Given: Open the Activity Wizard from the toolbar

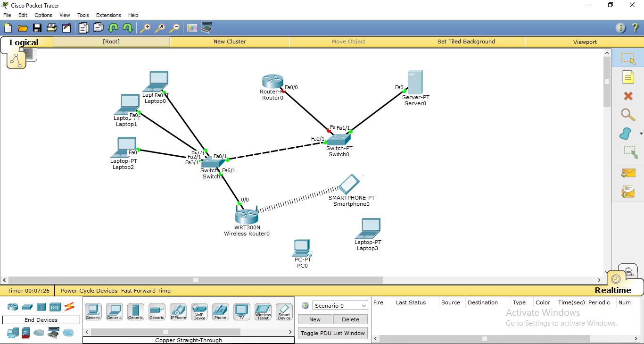Looking at the screenshot, I should [x=66, y=27].
